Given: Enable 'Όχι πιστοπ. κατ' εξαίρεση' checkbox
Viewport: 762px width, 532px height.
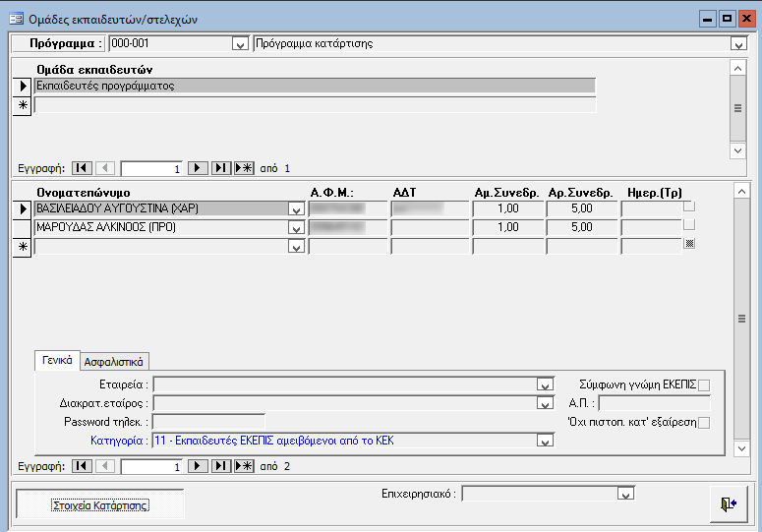Looking at the screenshot, I should [x=703, y=422].
